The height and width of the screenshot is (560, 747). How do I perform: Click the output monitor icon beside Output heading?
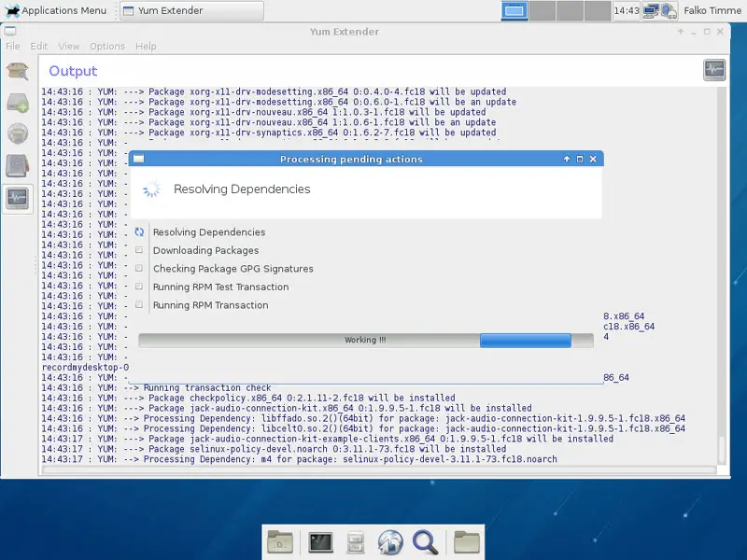[x=714, y=70]
